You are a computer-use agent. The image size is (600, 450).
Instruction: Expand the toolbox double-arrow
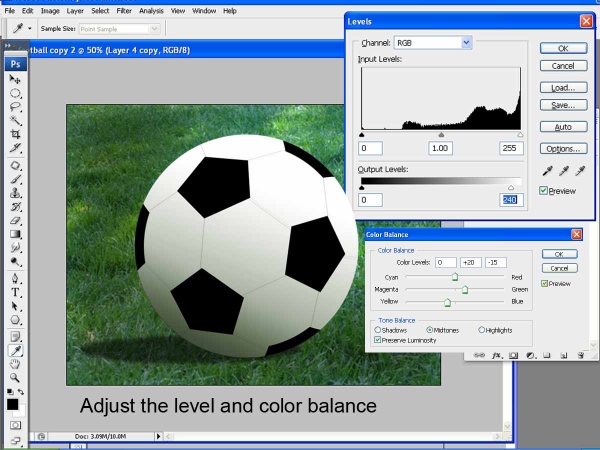(x=8, y=46)
